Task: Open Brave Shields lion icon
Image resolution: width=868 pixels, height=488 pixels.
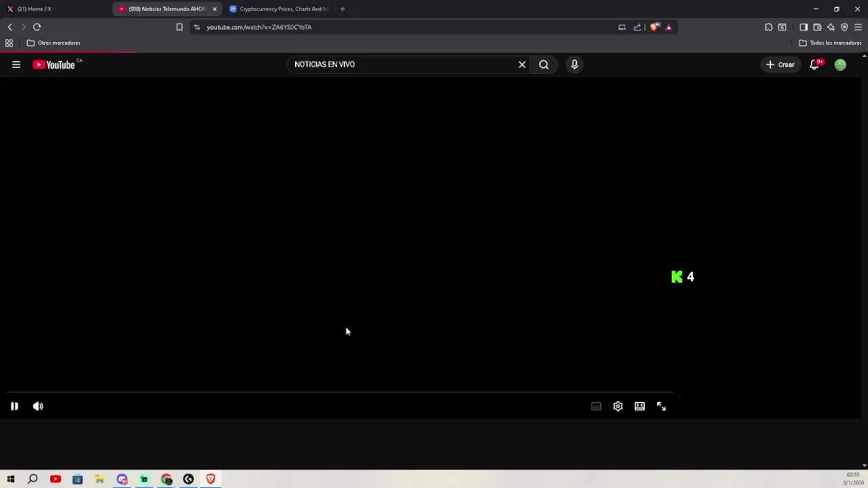Action: [654, 27]
